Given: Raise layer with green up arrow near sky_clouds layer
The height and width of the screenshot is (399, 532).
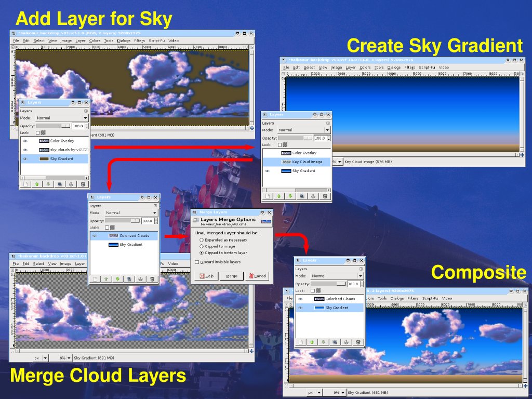Looking at the screenshot, I should point(36,183).
